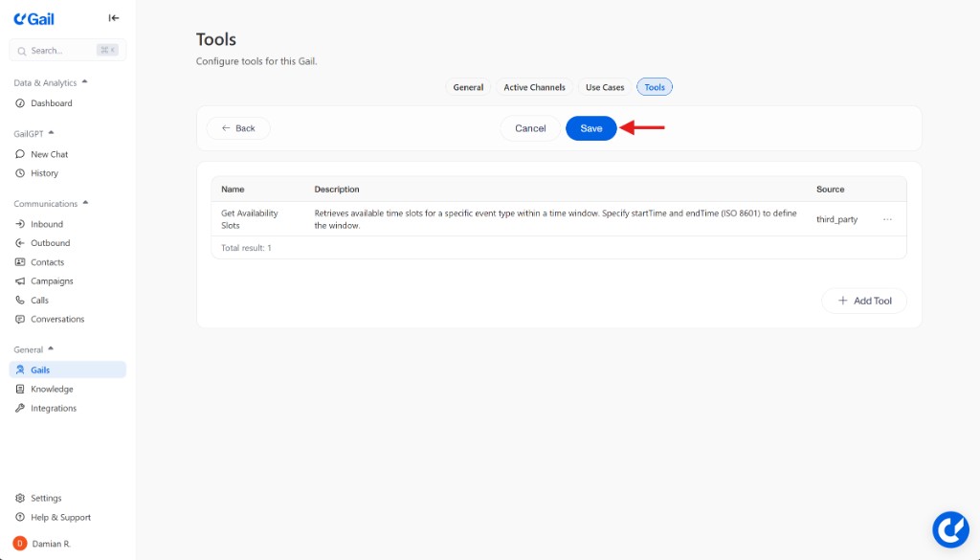Screen dimensions: 980x560
Task: Open Integrations from the sidebar
Action: click(53, 409)
